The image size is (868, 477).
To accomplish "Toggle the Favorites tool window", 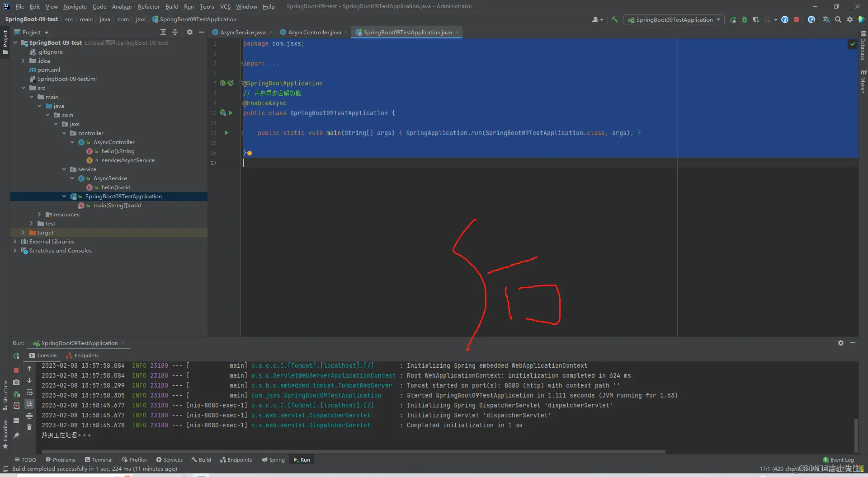I will (5, 434).
